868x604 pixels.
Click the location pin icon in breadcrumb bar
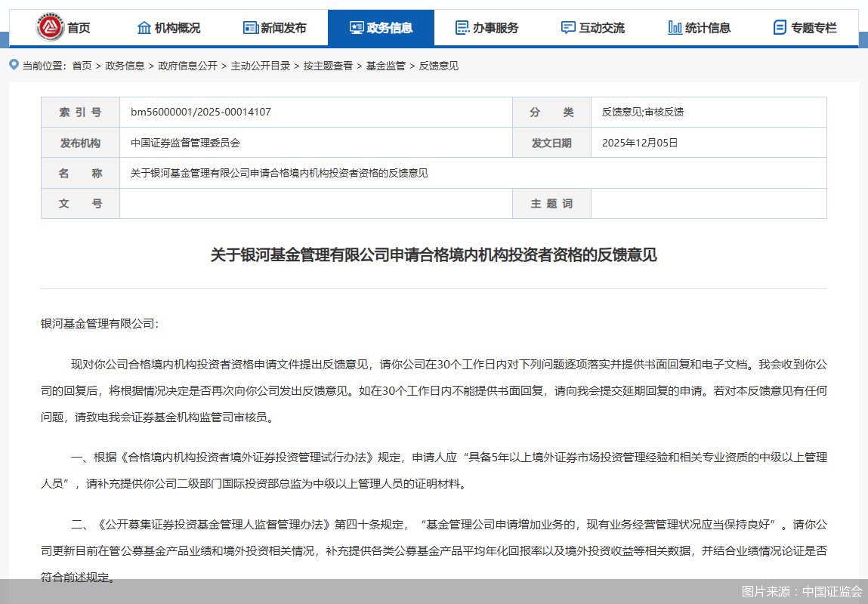(13, 66)
